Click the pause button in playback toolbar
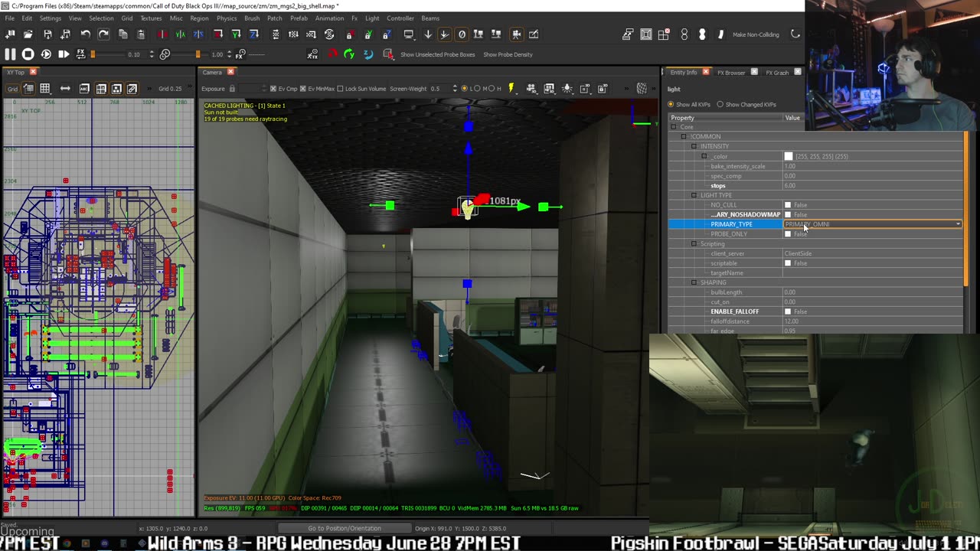 pyautogui.click(x=10, y=54)
